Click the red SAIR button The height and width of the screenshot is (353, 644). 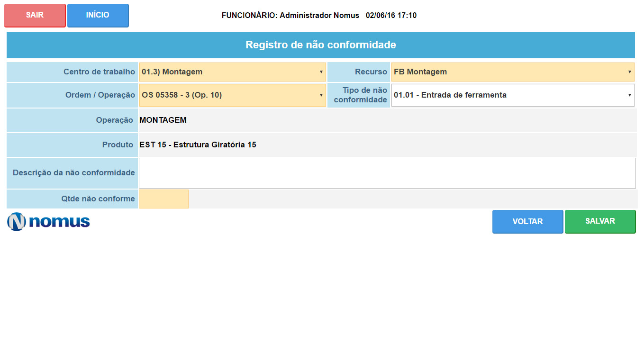coord(35,15)
